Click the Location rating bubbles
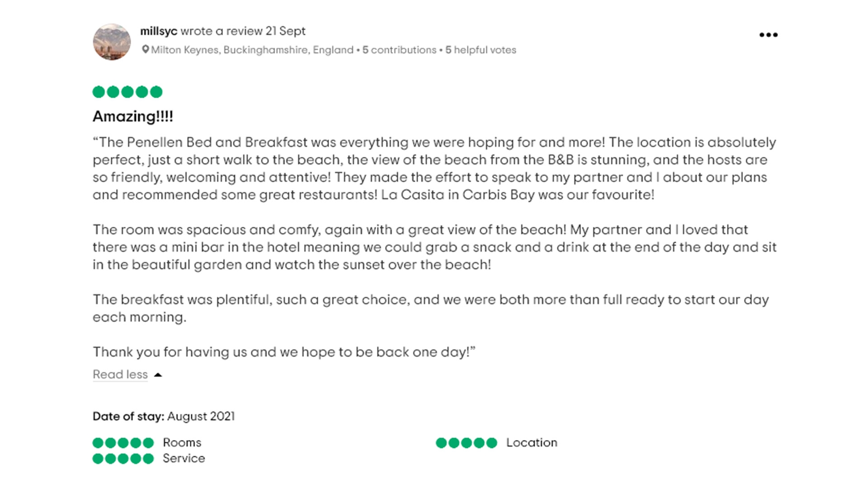The width and height of the screenshot is (868, 488). click(x=467, y=443)
